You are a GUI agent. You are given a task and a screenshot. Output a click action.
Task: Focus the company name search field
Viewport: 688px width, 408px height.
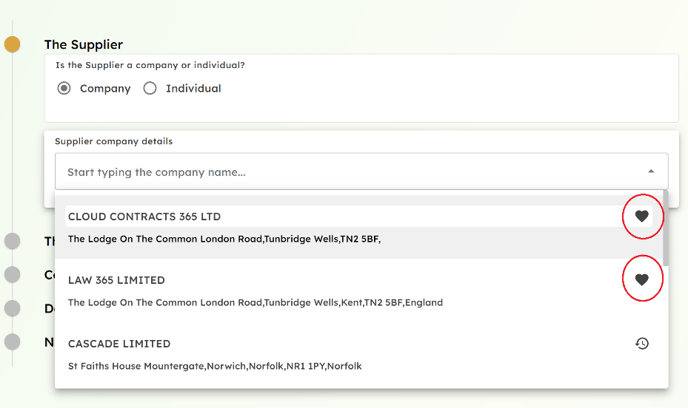(x=362, y=172)
